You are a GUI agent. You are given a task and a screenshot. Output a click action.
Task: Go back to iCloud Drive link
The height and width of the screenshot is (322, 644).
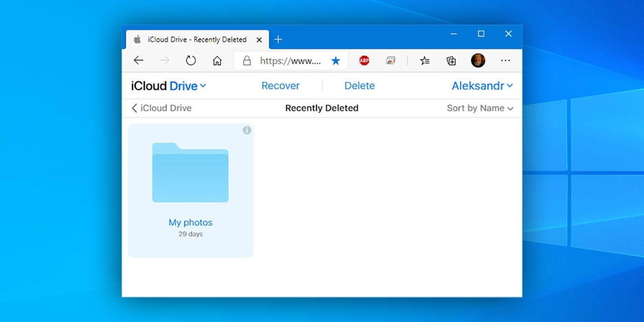click(162, 108)
